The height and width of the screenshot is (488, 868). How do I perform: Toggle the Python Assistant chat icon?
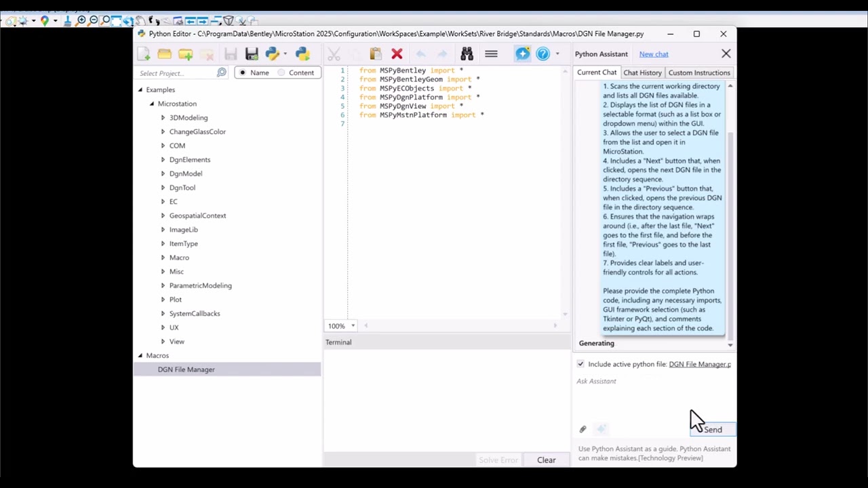(x=522, y=54)
